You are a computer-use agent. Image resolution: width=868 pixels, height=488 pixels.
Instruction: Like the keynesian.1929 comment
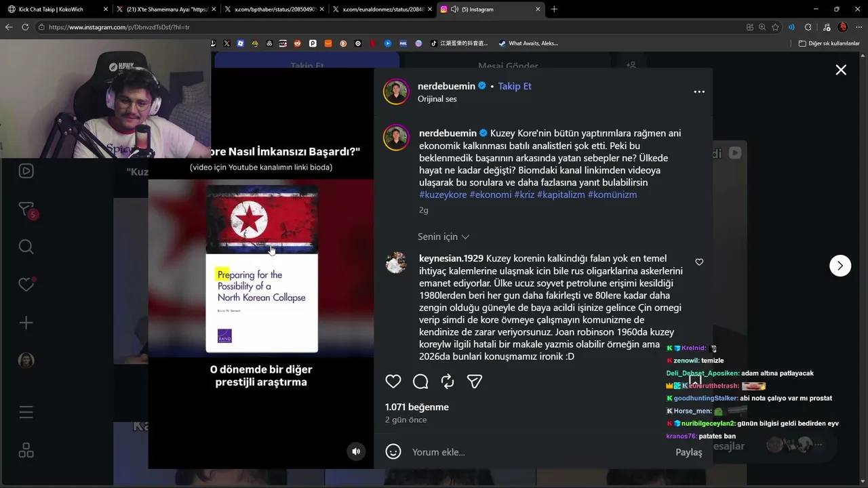coord(699,262)
